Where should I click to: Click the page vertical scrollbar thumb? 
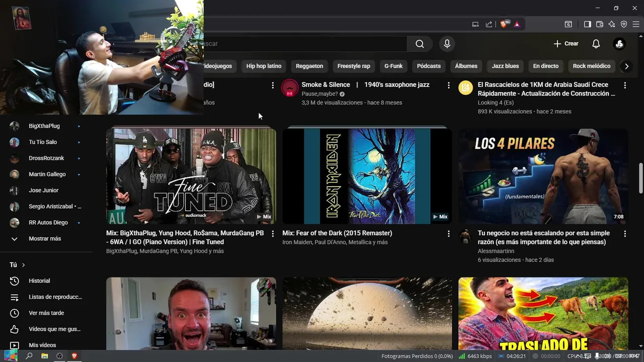tap(641, 177)
